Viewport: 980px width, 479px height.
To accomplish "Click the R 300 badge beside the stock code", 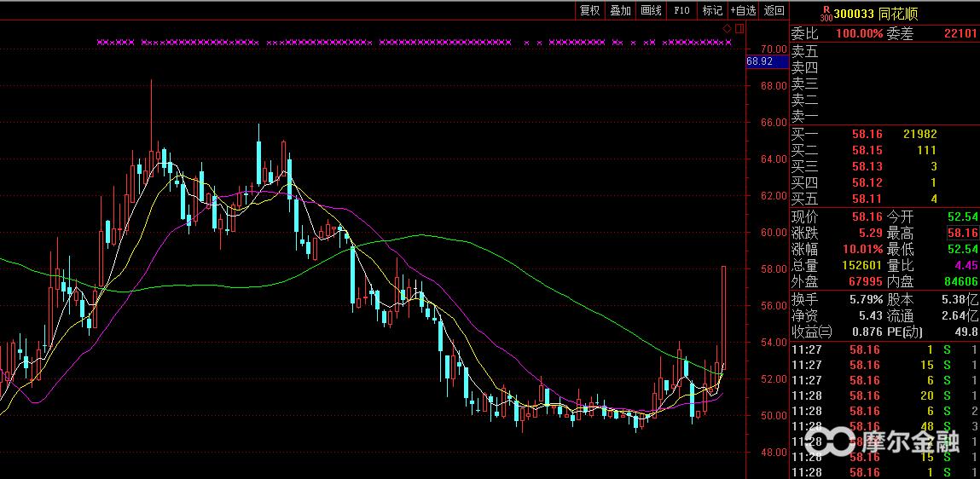I will pyautogui.click(x=826, y=14).
